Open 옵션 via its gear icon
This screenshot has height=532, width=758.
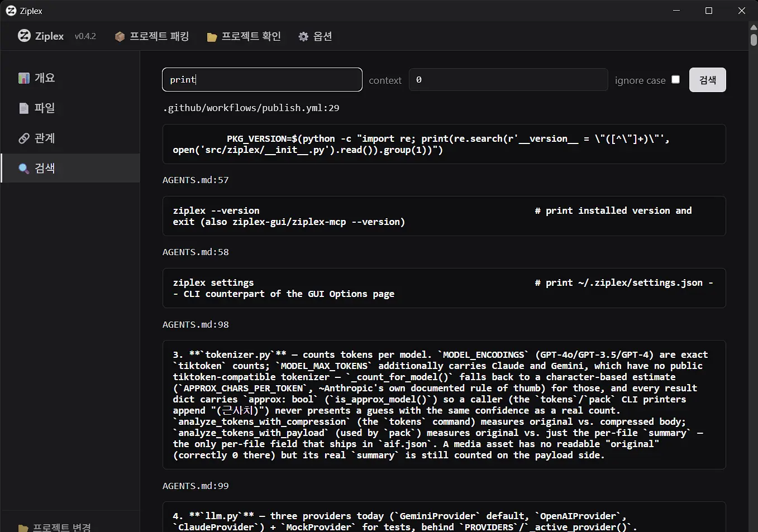pyautogui.click(x=303, y=37)
